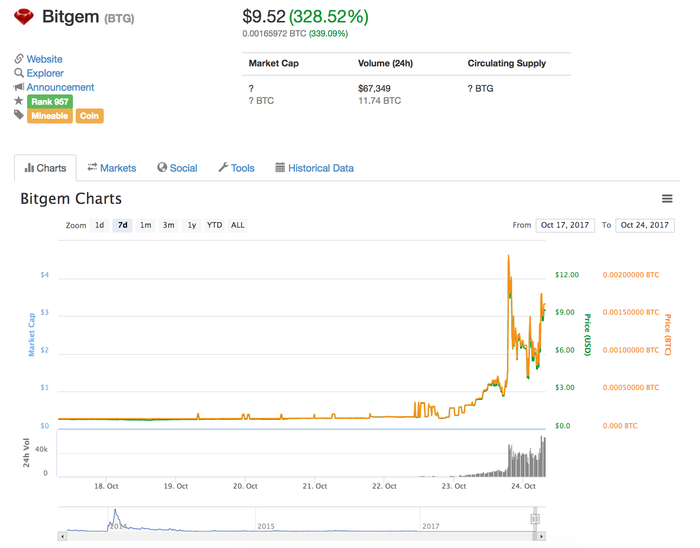Set chart zoom to 1m
Viewport: 700px width, 548px height.
pyautogui.click(x=146, y=225)
